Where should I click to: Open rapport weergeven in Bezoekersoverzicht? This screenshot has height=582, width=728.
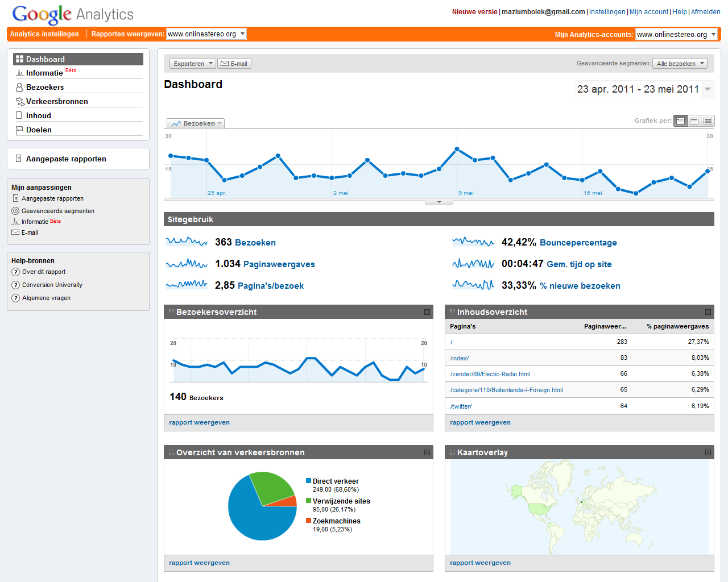coord(199,422)
